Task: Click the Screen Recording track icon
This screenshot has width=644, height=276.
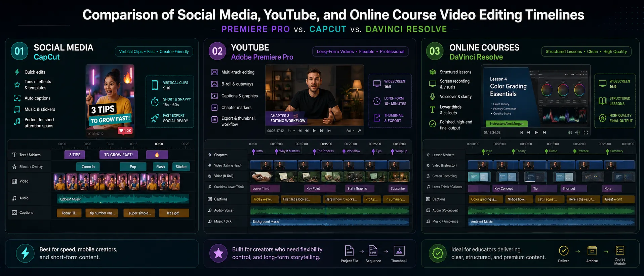Action: pyautogui.click(x=428, y=176)
